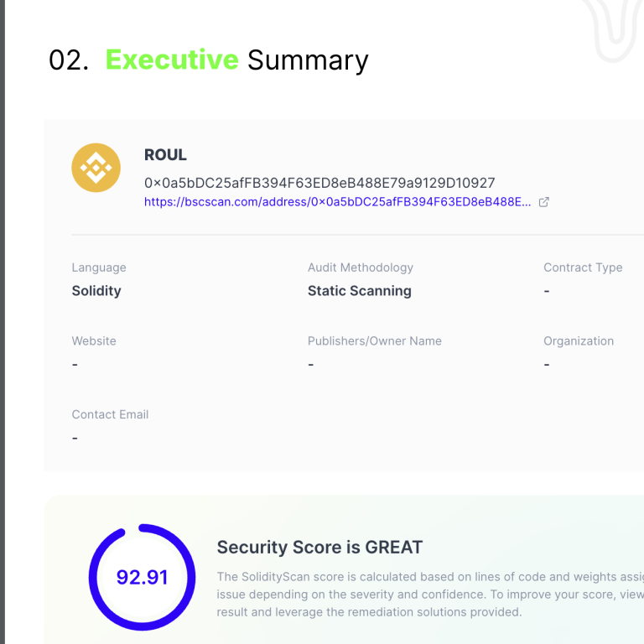Screen dimensions: 644x644
Task: Click the Static Scanning methodology value
Action: pyautogui.click(x=360, y=291)
